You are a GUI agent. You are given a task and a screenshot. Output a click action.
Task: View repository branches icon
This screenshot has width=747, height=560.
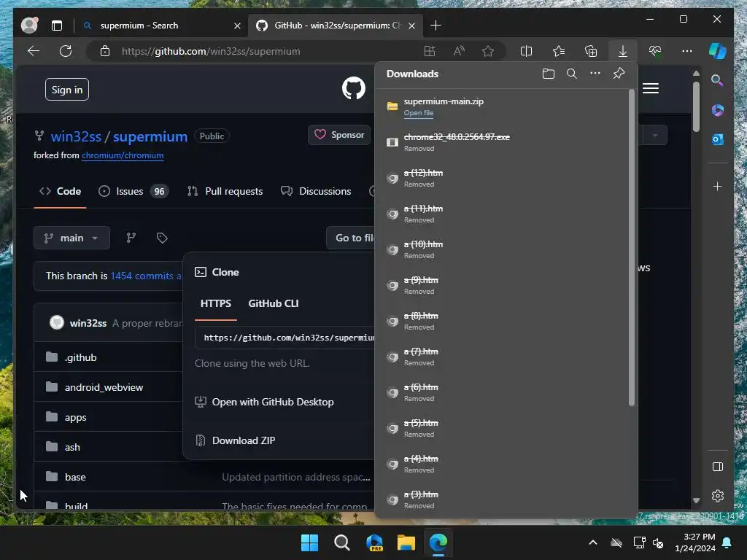(131, 238)
